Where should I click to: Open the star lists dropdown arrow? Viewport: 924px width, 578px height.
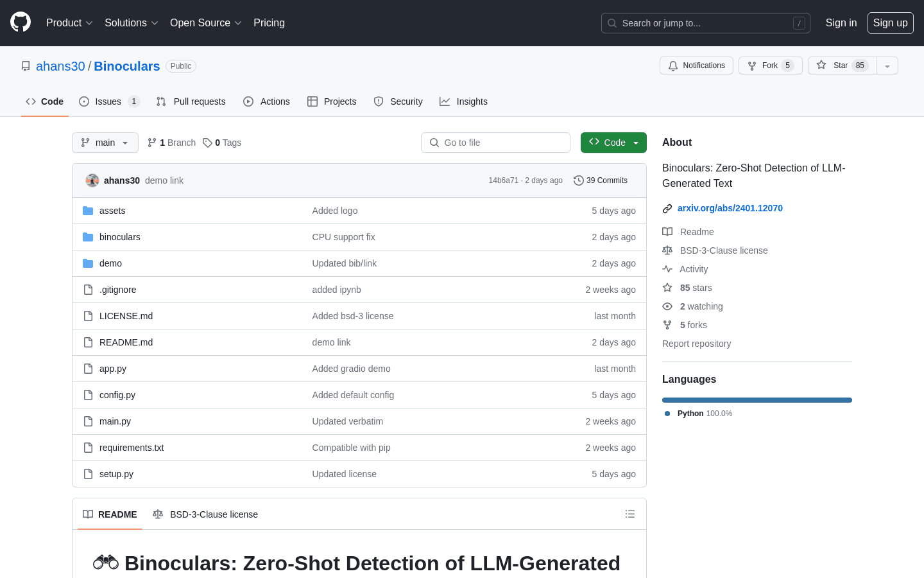click(x=887, y=66)
